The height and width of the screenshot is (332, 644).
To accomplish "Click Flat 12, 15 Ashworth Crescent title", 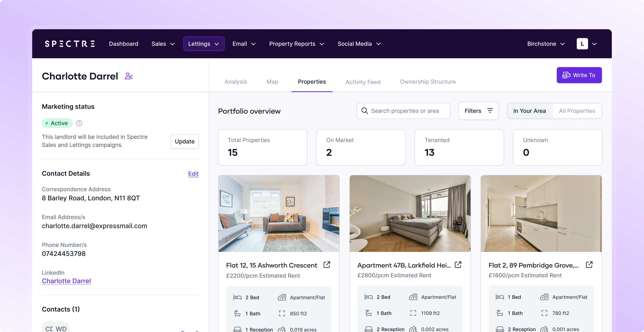I will coord(272,265).
